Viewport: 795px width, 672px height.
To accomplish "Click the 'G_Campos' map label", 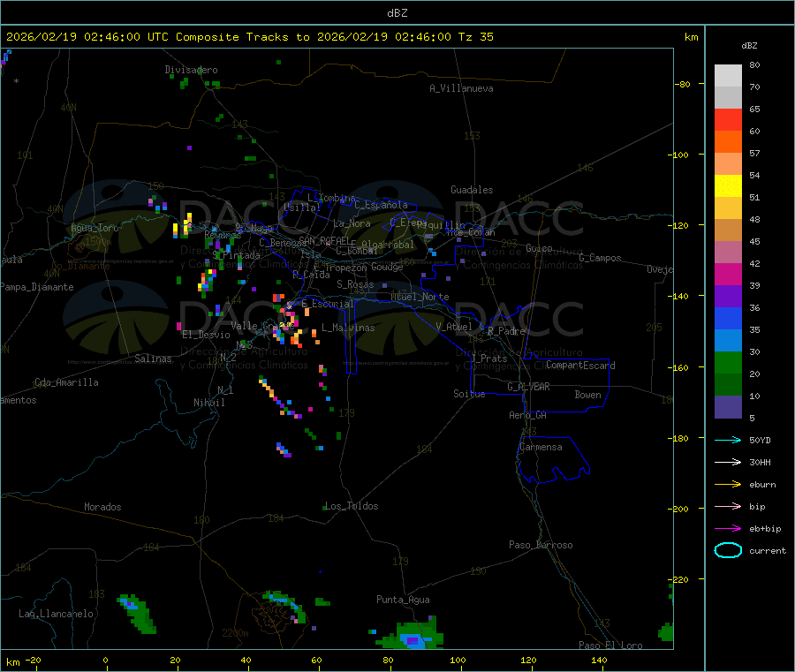I will (601, 258).
